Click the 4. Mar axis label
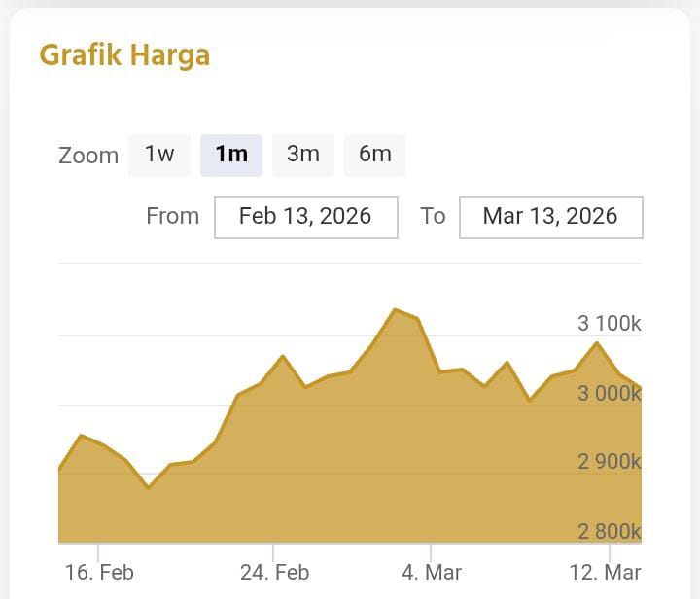 431,572
